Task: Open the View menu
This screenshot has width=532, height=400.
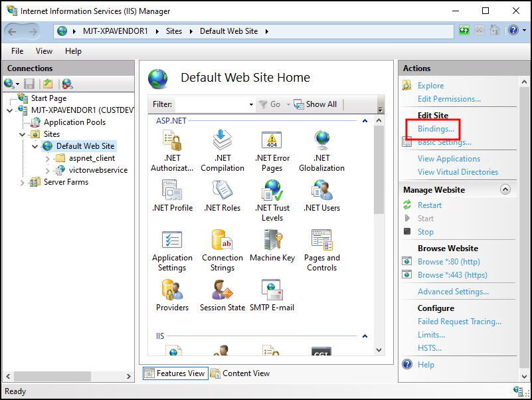Action: (x=44, y=51)
